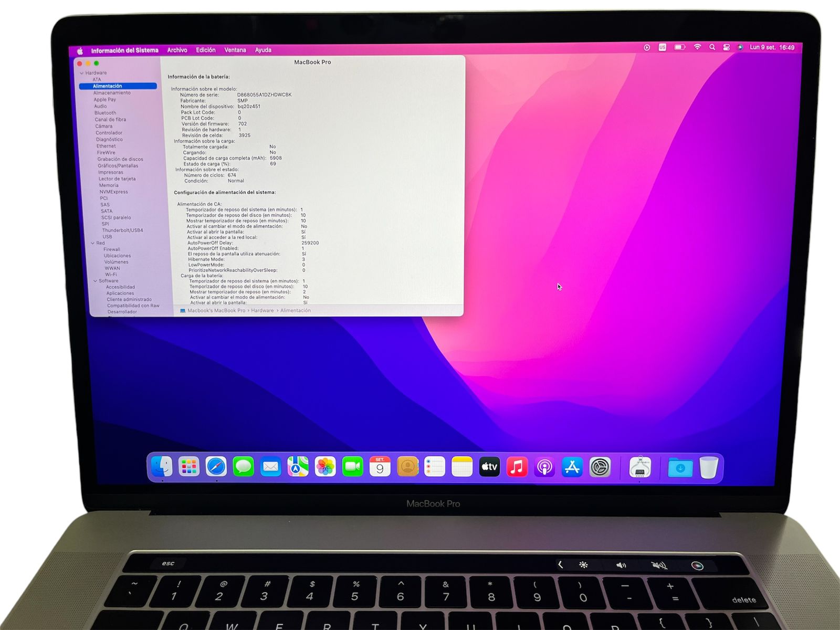Screen dimensions: 840x630
Task: Open the Ventana menu
Action: click(235, 50)
